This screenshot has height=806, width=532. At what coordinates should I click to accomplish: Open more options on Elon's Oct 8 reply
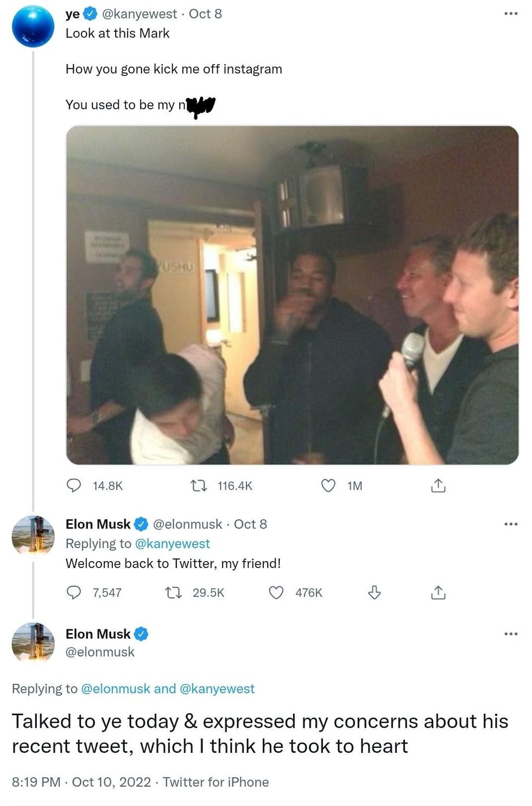click(511, 524)
